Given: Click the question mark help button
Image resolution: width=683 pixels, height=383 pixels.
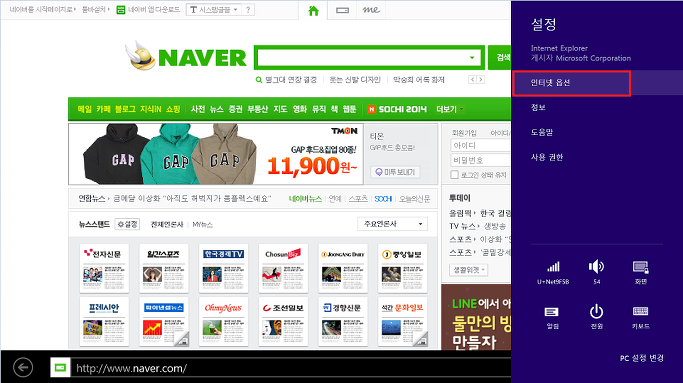Looking at the screenshot, I should [x=248, y=10].
